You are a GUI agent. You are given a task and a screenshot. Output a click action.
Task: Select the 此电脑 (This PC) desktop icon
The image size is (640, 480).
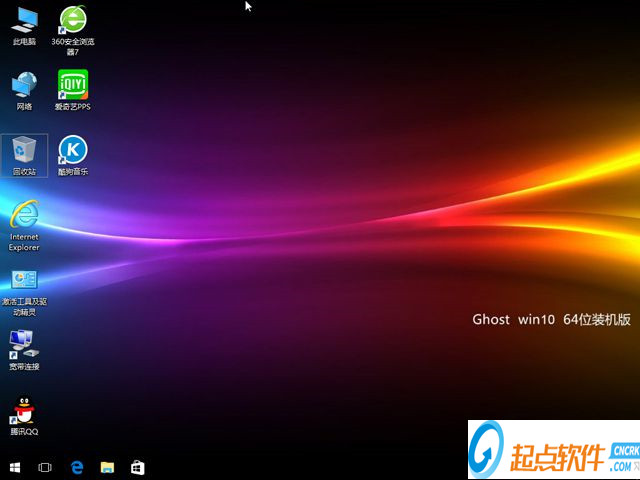tap(24, 20)
